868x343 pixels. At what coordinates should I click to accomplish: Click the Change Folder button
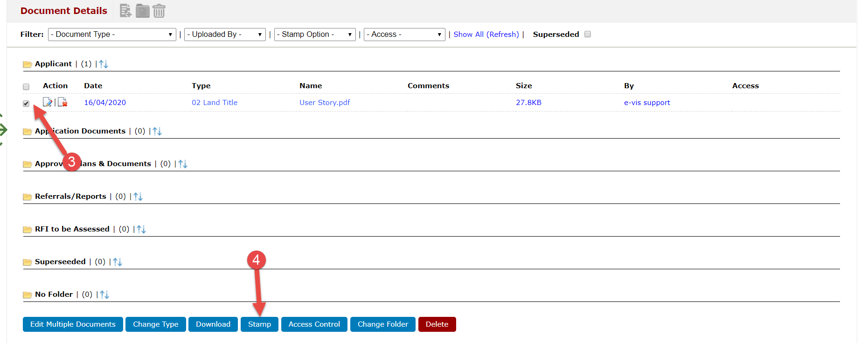(383, 324)
